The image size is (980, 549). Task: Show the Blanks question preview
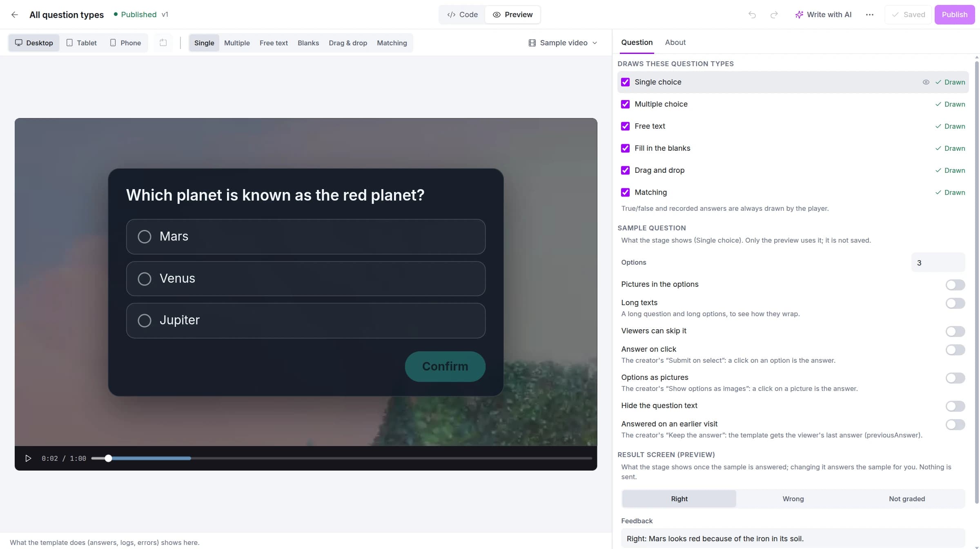308,43
